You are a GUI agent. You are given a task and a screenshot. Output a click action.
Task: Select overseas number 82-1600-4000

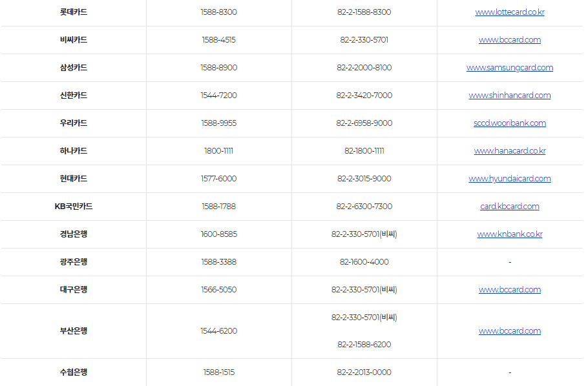click(x=364, y=261)
